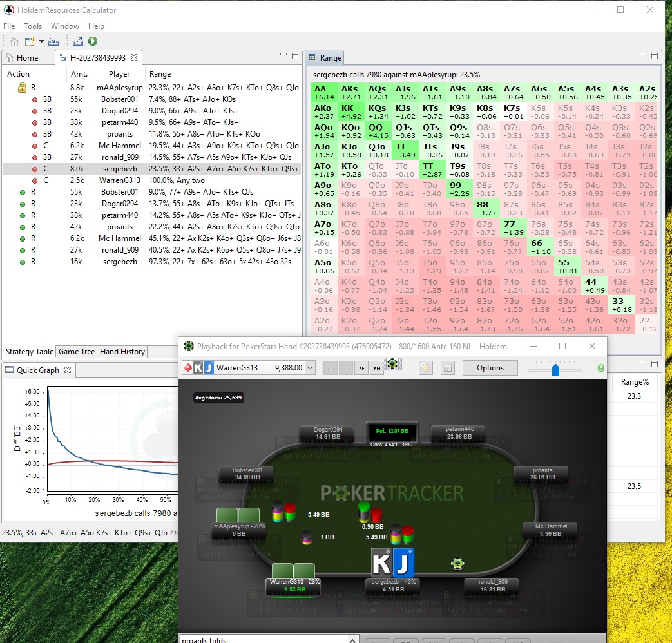Select proants 3B 42k row
672x643 pixels.
click(x=151, y=134)
